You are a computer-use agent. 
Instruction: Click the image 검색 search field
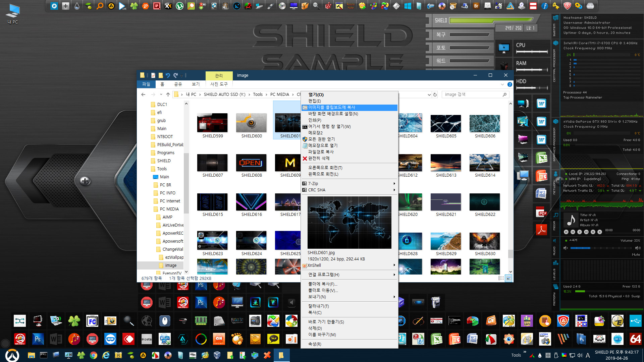point(475,95)
